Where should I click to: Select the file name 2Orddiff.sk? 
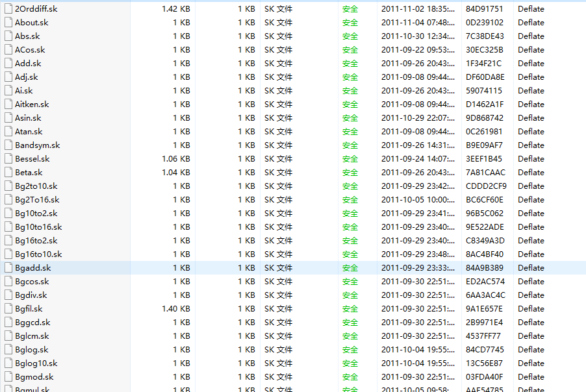click(x=36, y=8)
